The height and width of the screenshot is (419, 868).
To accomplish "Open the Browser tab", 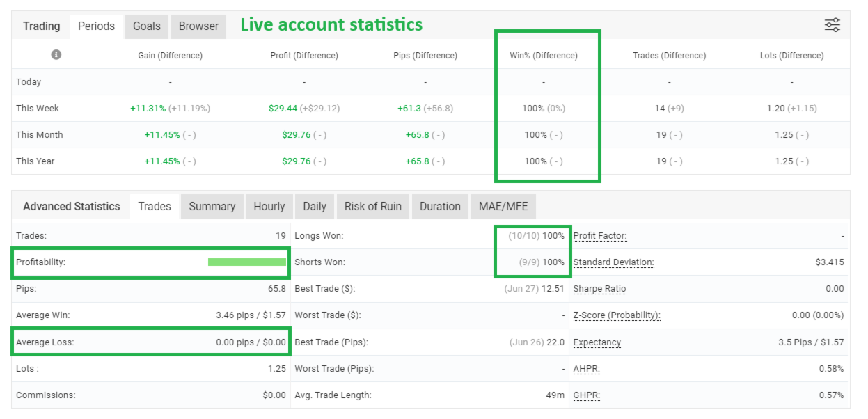I will click(x=198, y=26).
